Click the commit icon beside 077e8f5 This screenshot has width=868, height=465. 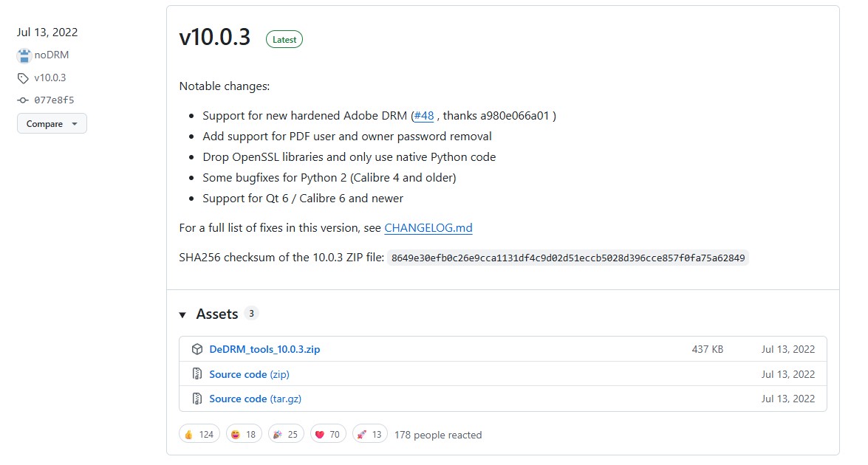pos(24,100)
